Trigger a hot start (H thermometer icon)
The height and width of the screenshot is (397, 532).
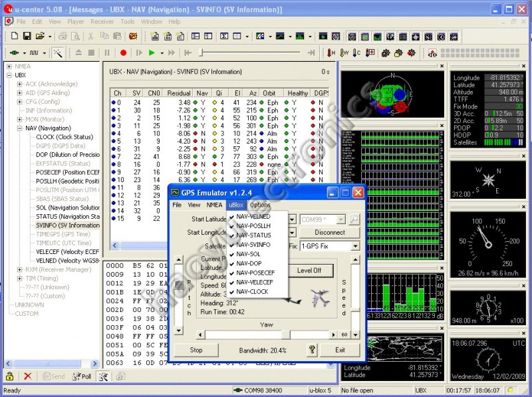click(x=331, y=53)
